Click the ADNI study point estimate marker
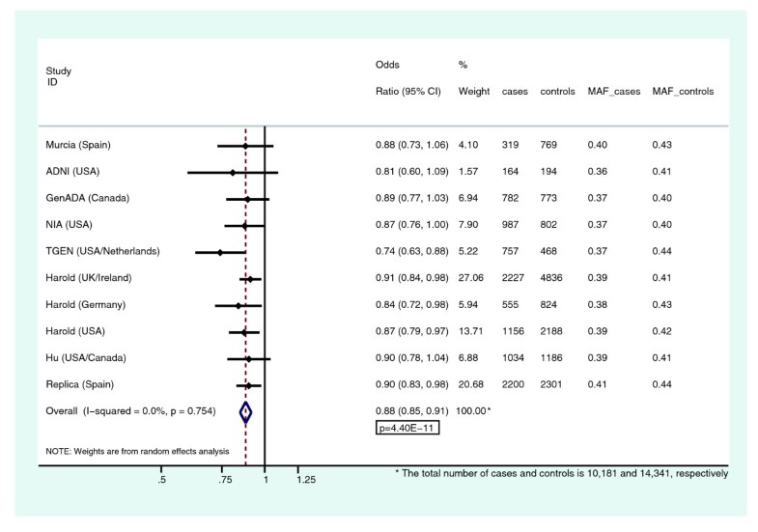This screenshot has width=758, height=532. (x=233, y=173)
